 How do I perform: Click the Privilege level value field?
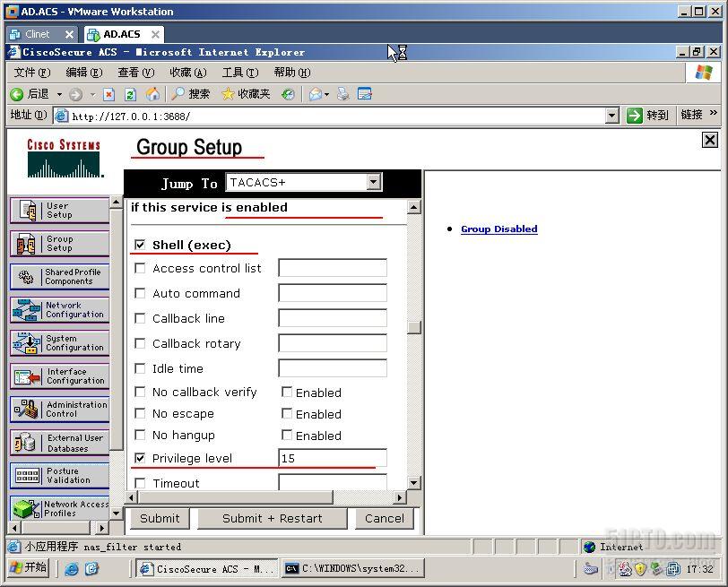coord(333,458)
